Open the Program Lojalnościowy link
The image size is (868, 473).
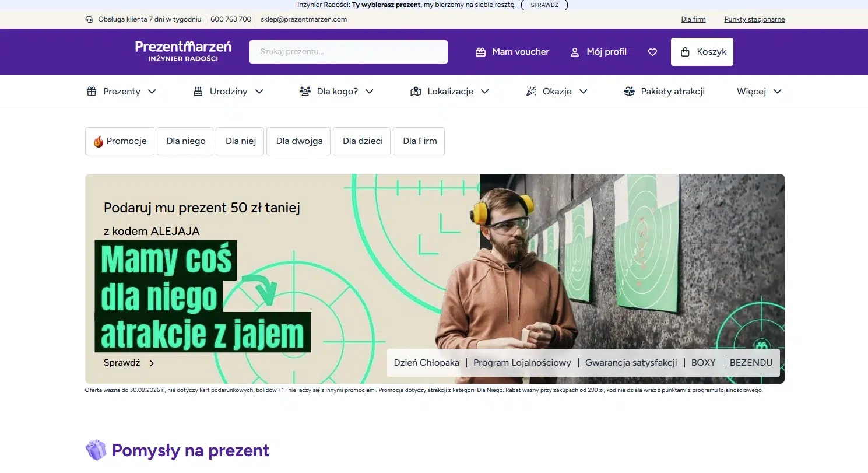tap(522, 363)
